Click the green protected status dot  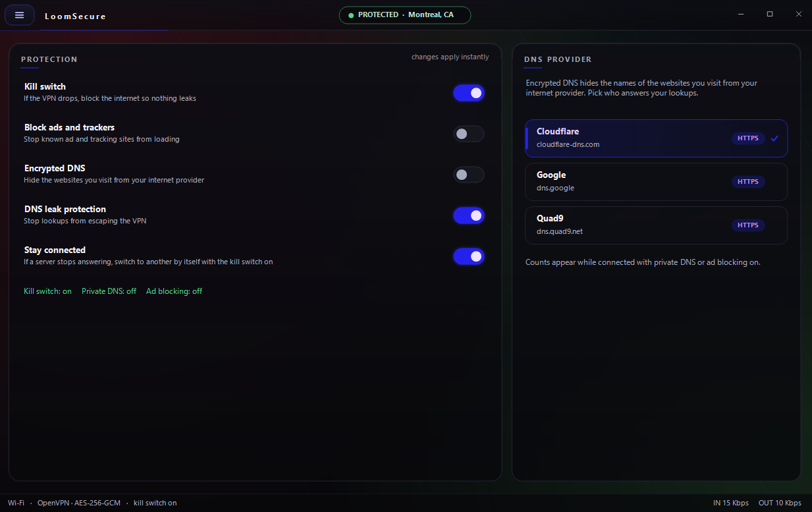(x=351, y=15)
